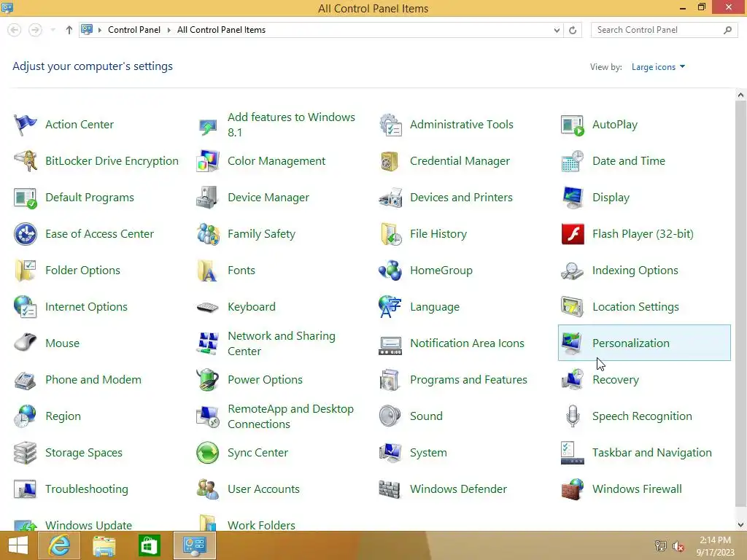Open the Windows Firewall brick icon

point(573,489)
